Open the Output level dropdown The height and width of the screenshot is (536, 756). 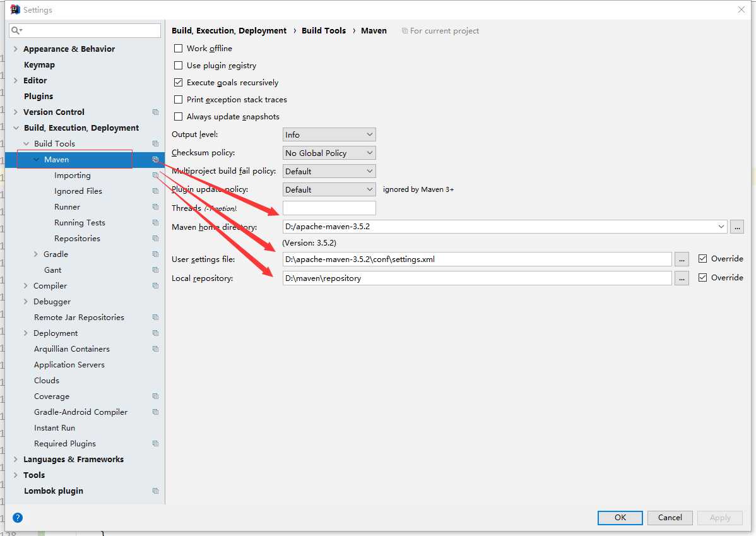click(x=329, y=134)
